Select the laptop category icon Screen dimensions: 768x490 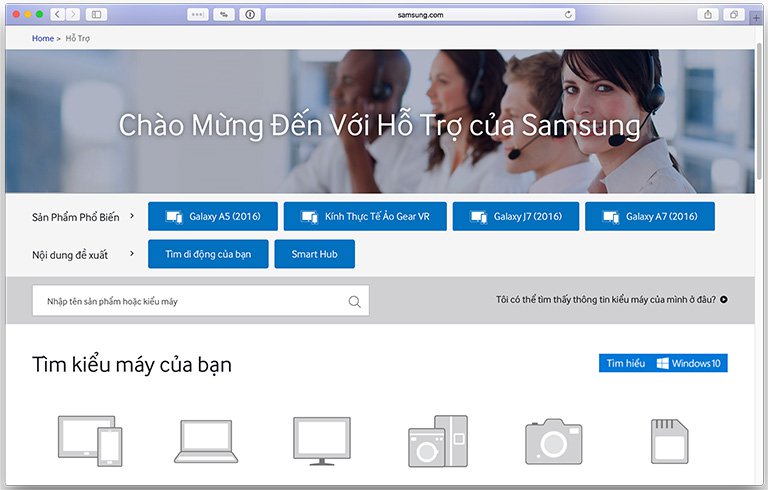(206, 441)
